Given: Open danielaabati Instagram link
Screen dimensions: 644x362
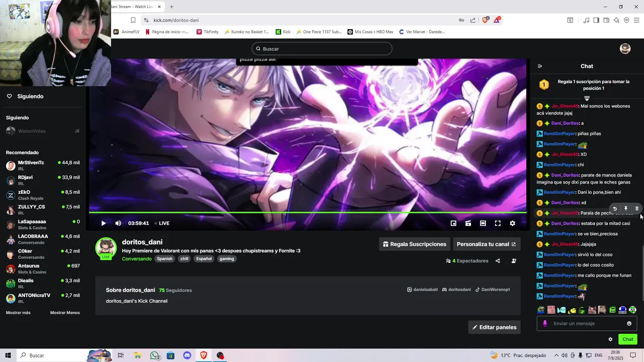Looking at the screenshot, I should coord(422,290).
